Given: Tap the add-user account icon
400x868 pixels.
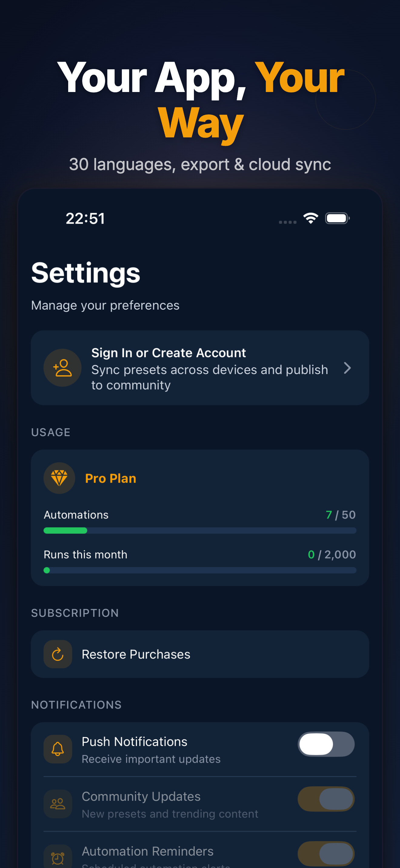Looking at the screenshot, I should point(62,368).
